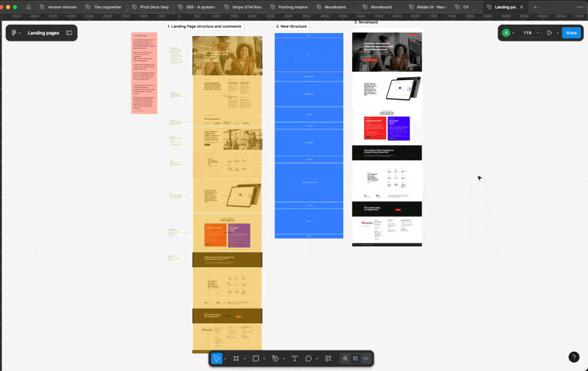Open the dropdown beside the user avatar
Screen dimensions: 588x371
point(513,33)
